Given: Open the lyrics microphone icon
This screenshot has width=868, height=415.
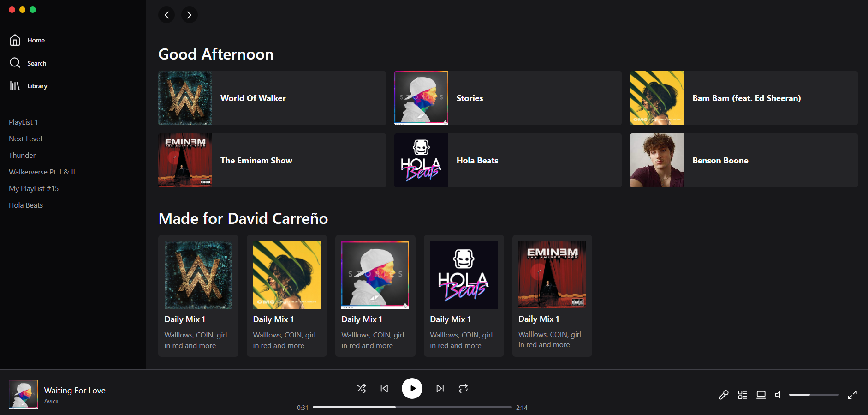Looking at the screenshot, I should click(x=724, y=395).
